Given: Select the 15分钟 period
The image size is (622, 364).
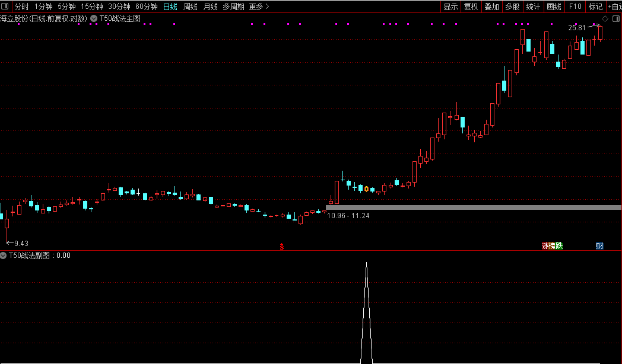Looking at the screenshot, I should pos(91,7).
